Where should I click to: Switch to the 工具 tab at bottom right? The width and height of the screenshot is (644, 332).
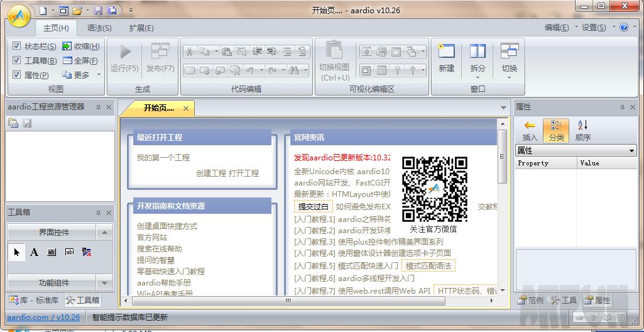pos(564,301)
